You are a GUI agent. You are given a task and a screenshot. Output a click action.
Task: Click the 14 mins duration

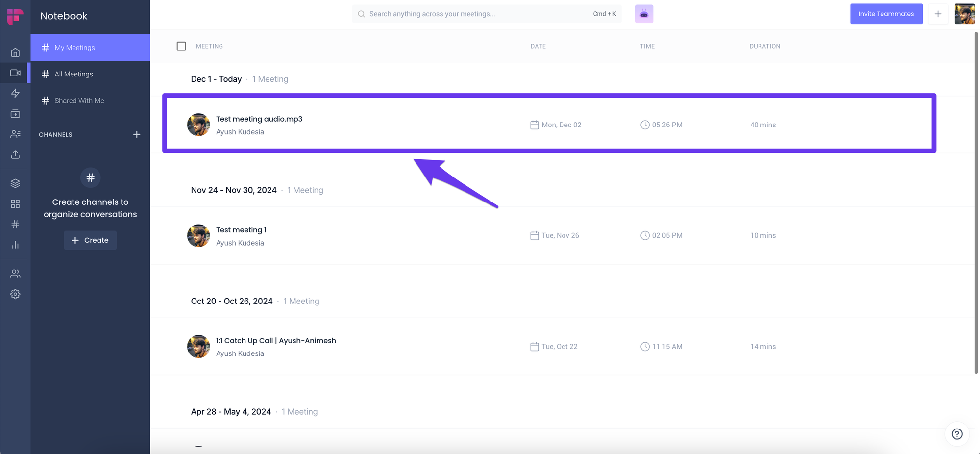(x=763, y=347)
